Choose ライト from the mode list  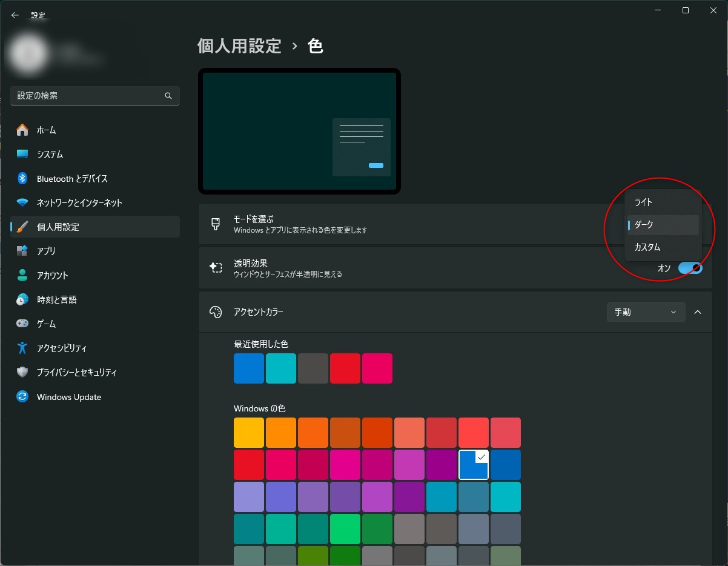tap(663, 202)
